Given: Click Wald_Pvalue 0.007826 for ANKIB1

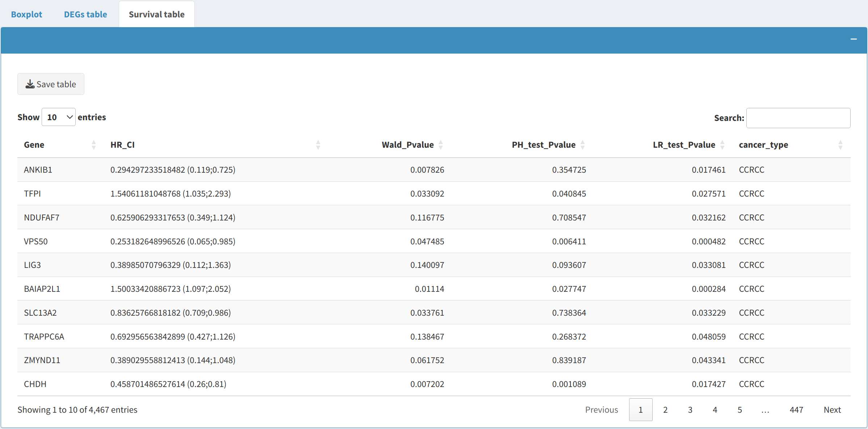Looking at the screenshot, I should [427, 170].
